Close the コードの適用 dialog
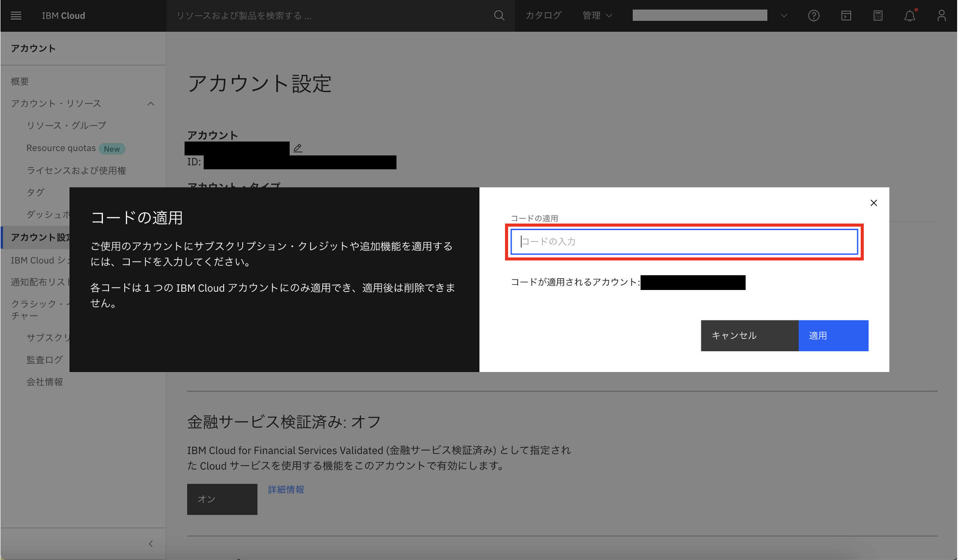The height and width of the screenshot is (560, 958). (x=874, y=203)
